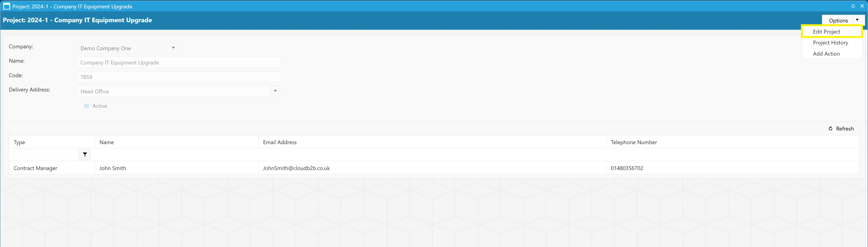Click the window refresh icon in title bar

tap(853, 6)
